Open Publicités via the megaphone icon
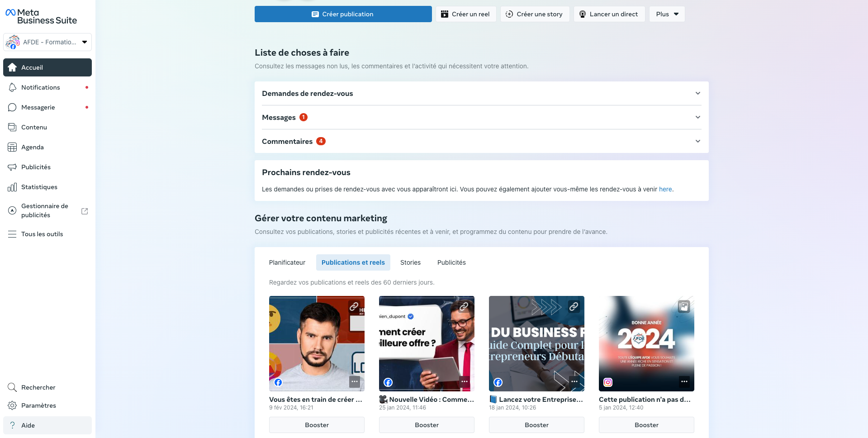The image size is (868, 438). (x=13, y=167)
